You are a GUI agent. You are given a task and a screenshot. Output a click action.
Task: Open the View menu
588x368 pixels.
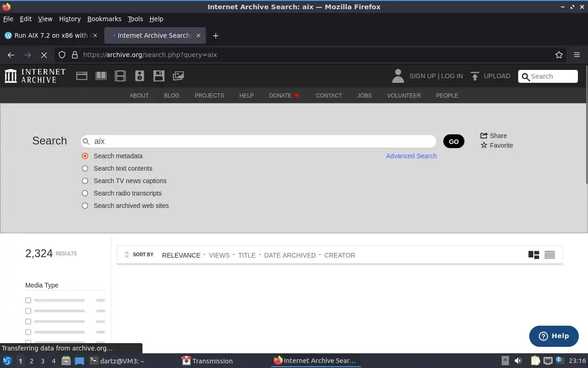[x=45, y=19]
